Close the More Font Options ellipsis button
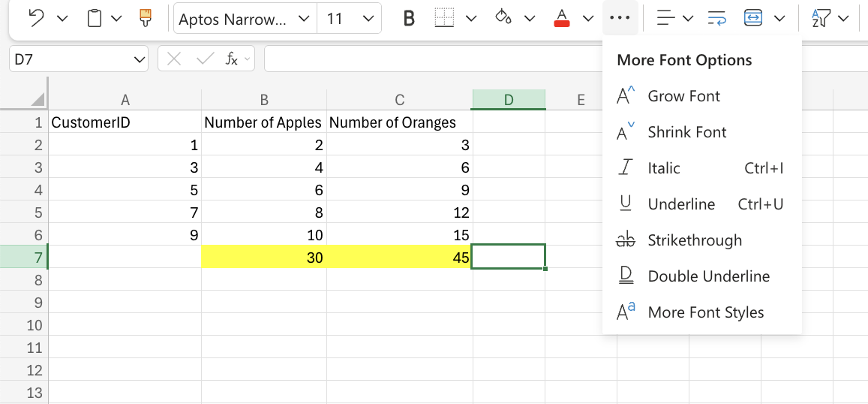 click(x=620, y=18)
